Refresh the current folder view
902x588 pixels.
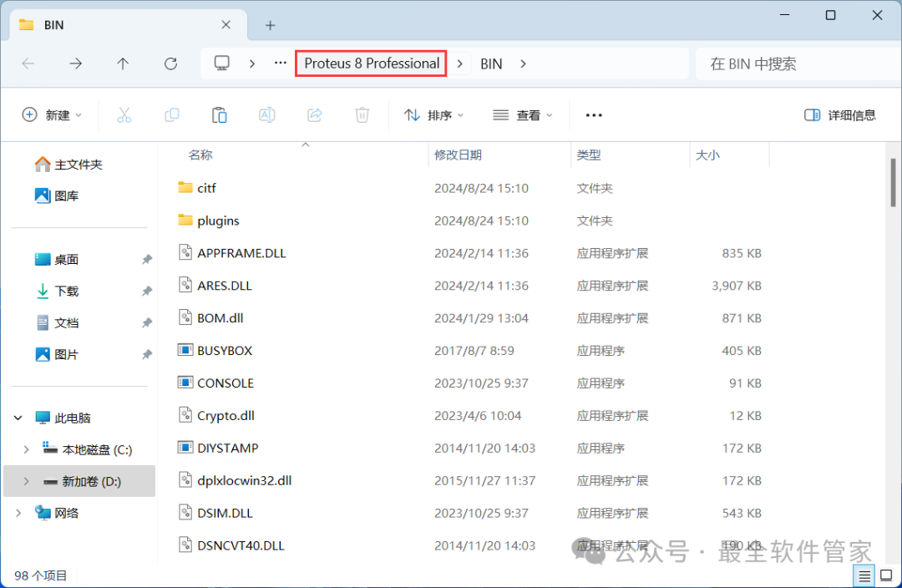tap(171, 63)
